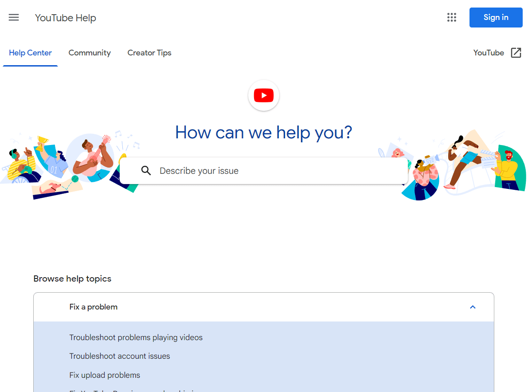532x392 pixels.
Task: Click the Sign in button
Action: point(496,18)
